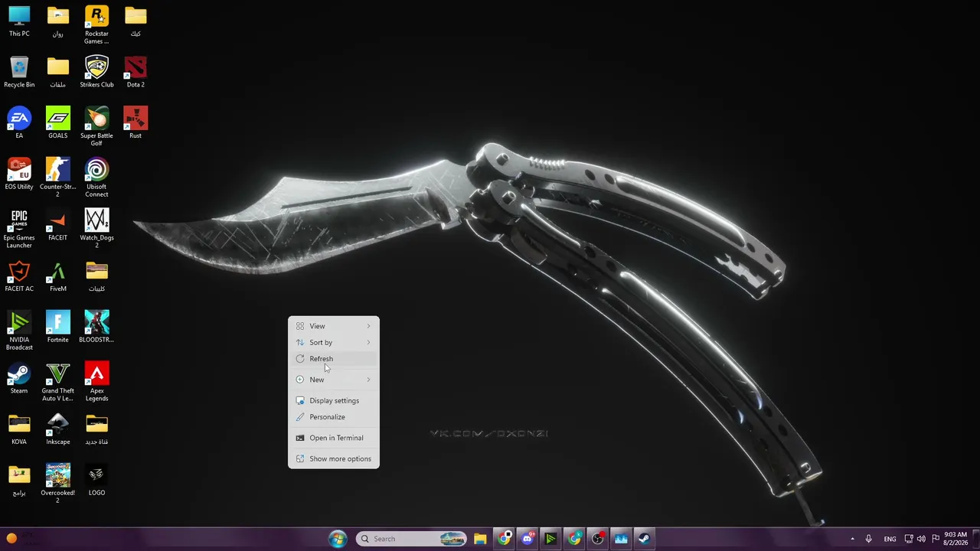
Task: Open Steam from the taskbar
Action: (x=644, y=539)
